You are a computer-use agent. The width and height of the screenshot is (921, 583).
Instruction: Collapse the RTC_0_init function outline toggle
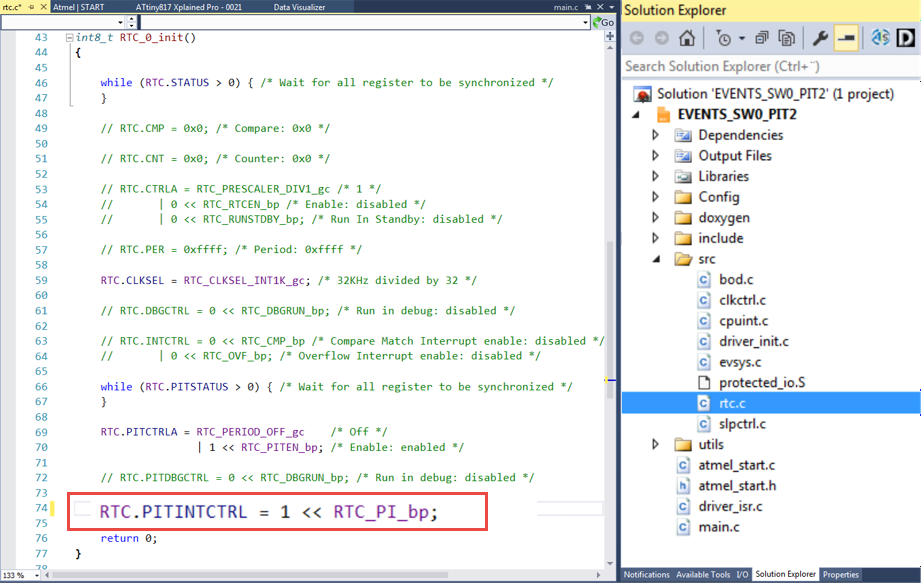pos(69,38)
